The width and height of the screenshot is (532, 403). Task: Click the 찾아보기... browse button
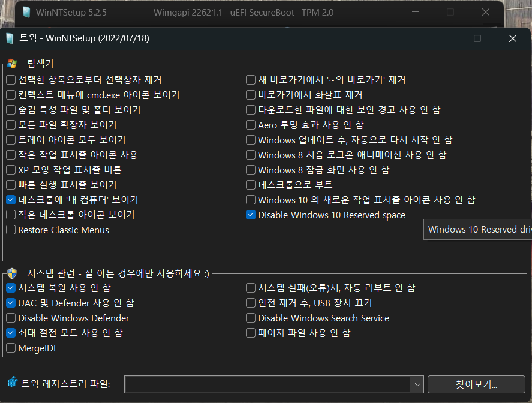tap(476, 384)
